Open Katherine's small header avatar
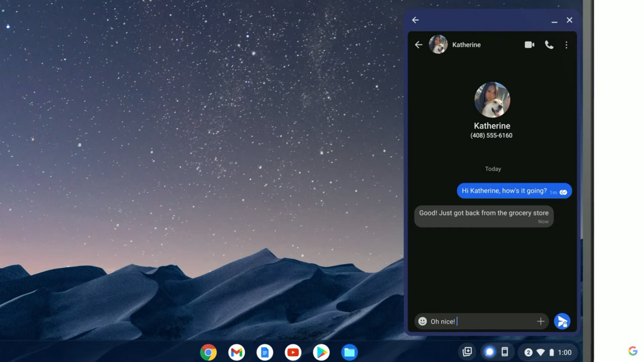 pyautogui.click(x=438, y=45)
